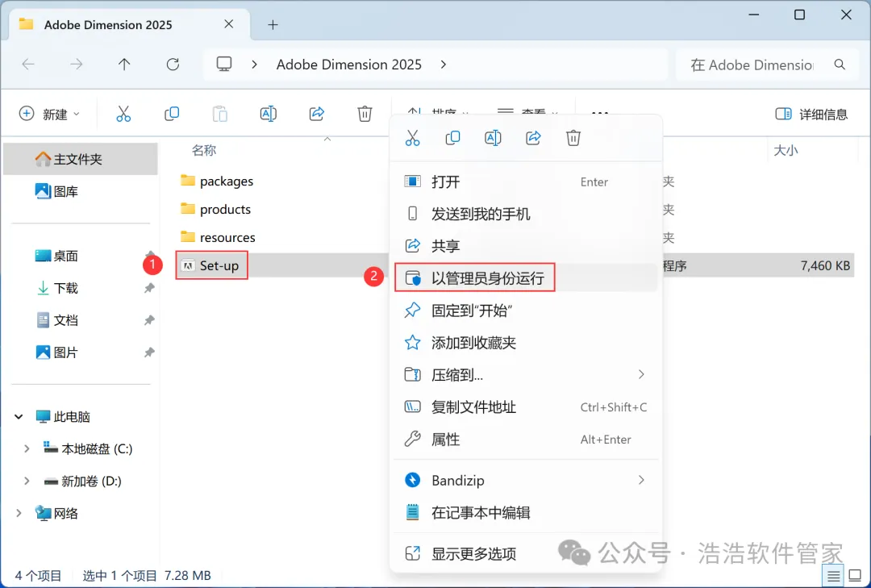Image resolution: width=871 pixels, height=588 pixels.
Task: Click the Cut icon in the main toolbar
Action: (x=123, y=114)
